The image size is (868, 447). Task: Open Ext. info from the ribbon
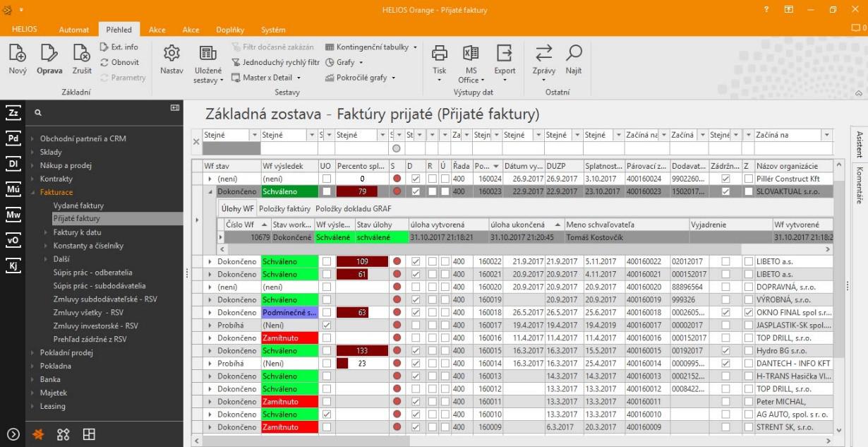click(x=119, y=47)
